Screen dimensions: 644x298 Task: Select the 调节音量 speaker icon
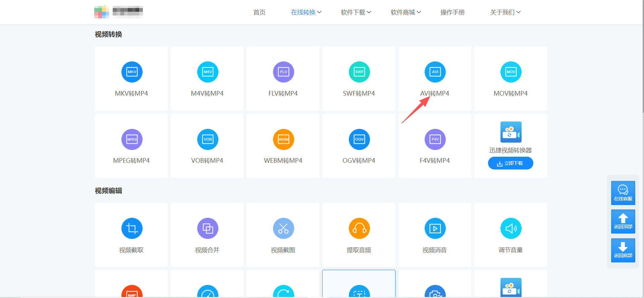tap(511, 229)
